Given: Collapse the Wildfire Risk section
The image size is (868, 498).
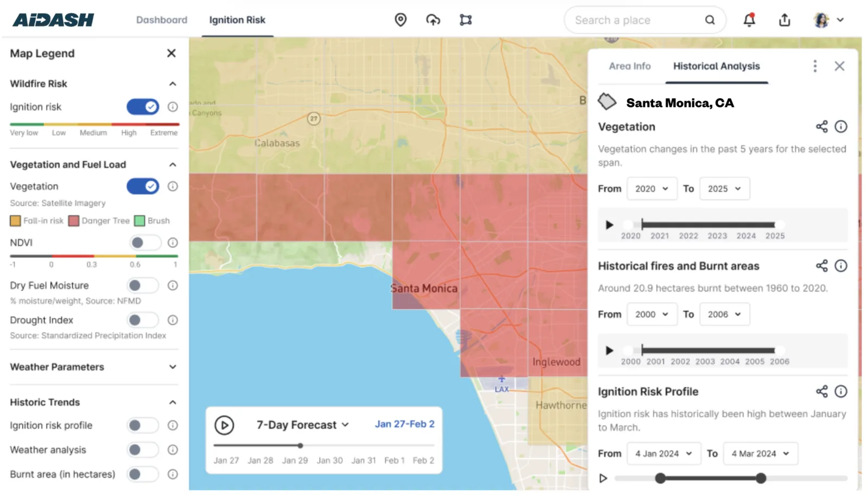Looking at the screenshot, I should click(x=173, y=84).
